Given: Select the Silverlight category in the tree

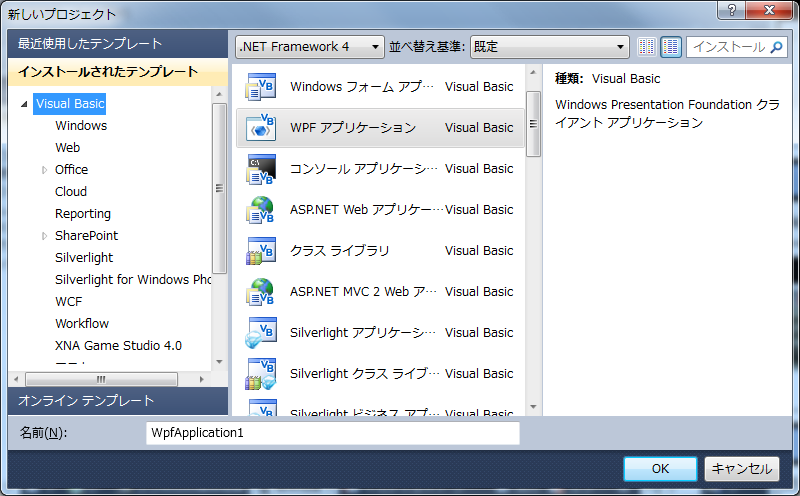Looking at the screenshot, I should tap(84, 257).
